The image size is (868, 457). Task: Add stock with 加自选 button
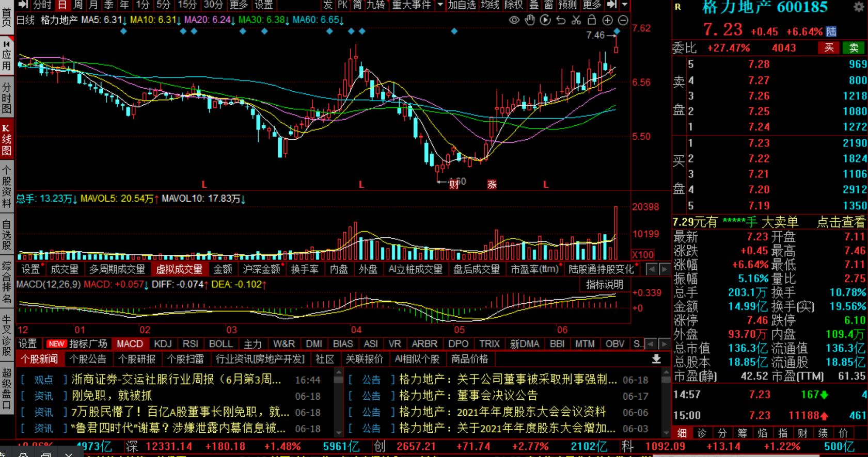click(462, 5)
